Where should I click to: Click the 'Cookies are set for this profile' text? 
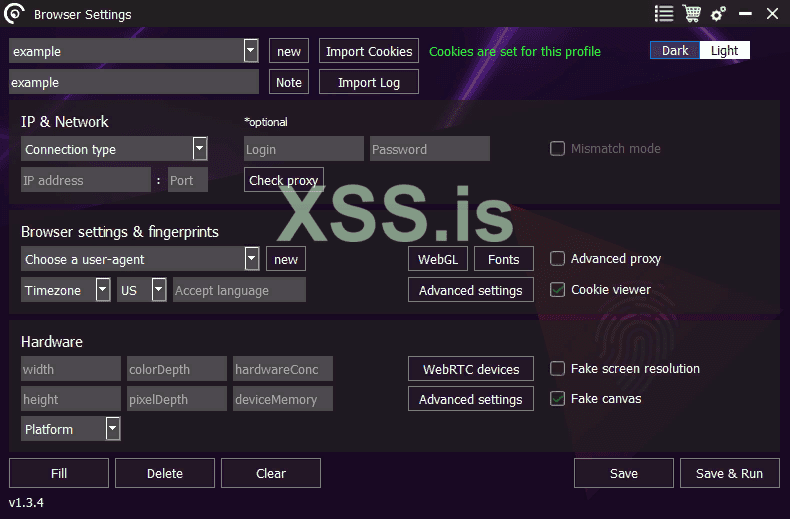[515, 51]
